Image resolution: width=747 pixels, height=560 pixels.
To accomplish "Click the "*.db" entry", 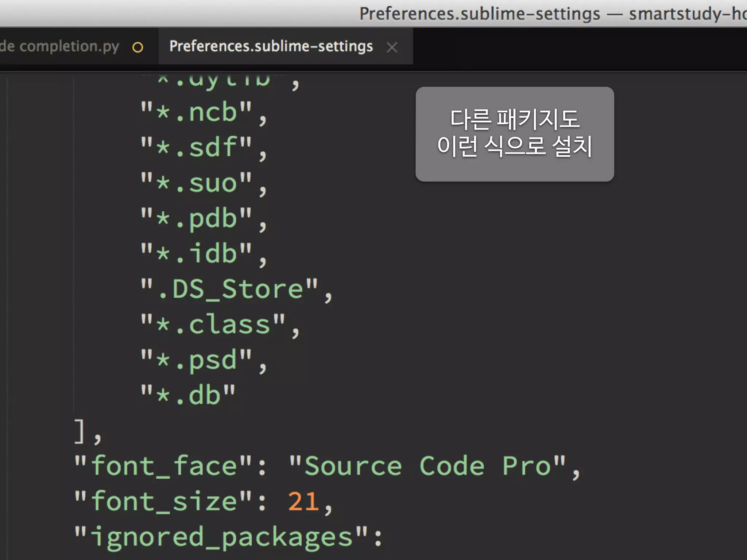I will (x=188, y=395).
